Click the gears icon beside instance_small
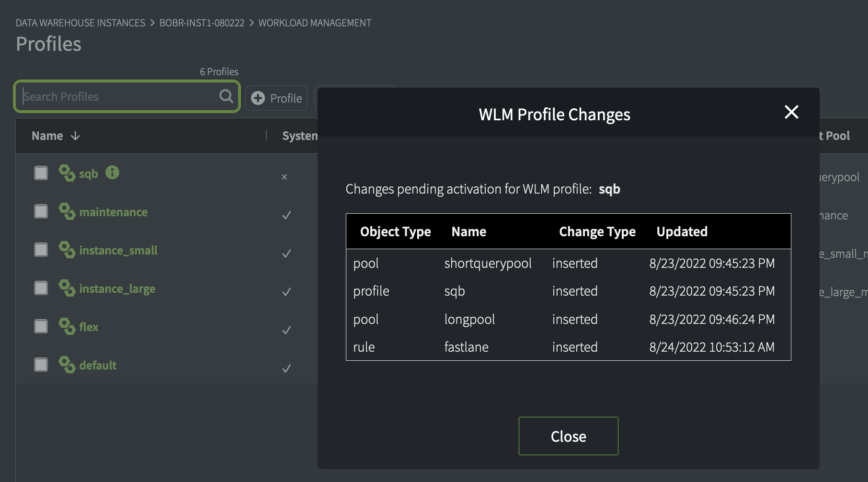The width and height of the screenshot is (868, 482). point(67,250)
